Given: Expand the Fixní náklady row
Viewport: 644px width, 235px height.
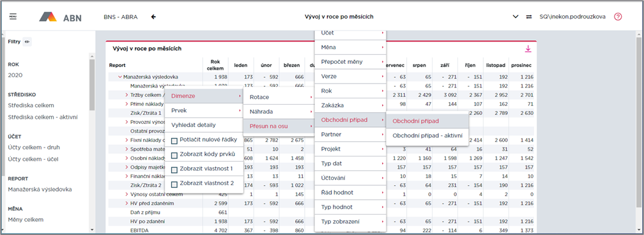Looking at the screenshot, I should (127, 140).
